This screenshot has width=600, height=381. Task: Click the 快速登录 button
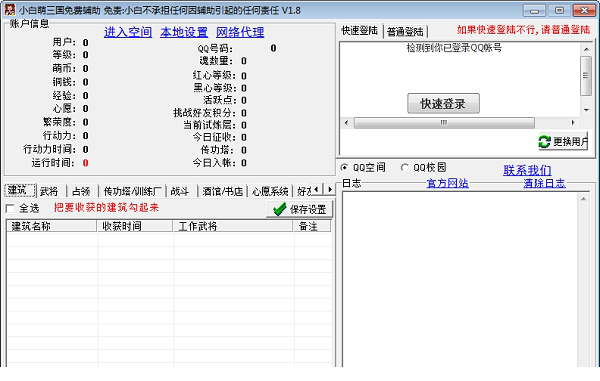(x=443, y=103)
